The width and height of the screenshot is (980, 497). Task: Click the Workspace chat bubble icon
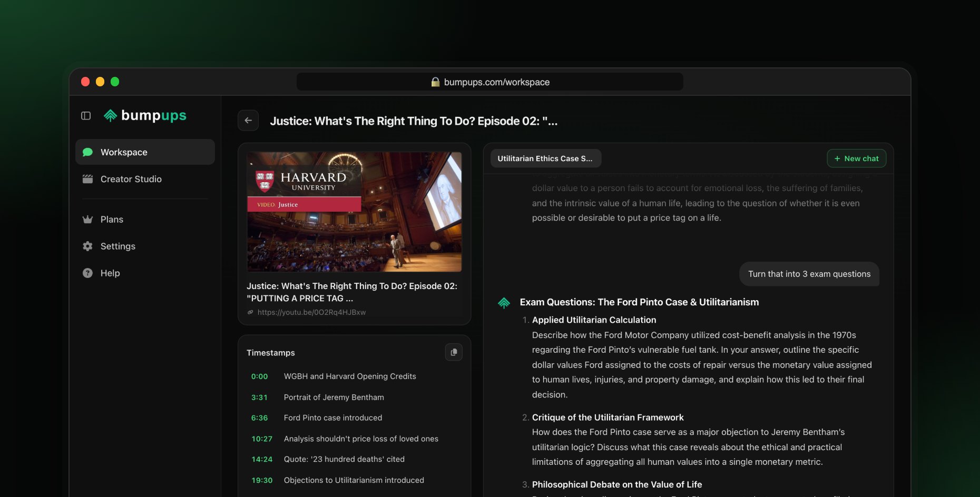[x=87, y=152]
